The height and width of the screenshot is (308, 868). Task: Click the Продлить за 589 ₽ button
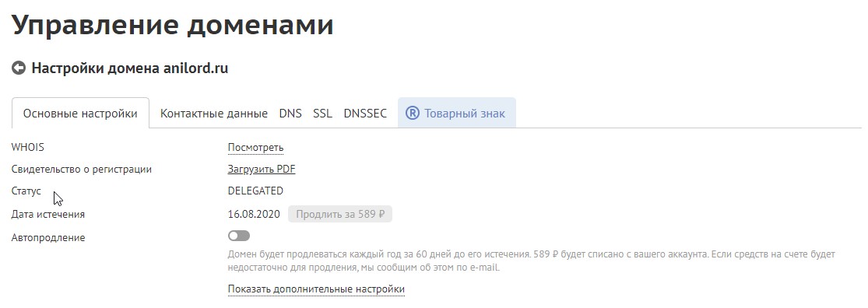[x=340, y=214]
